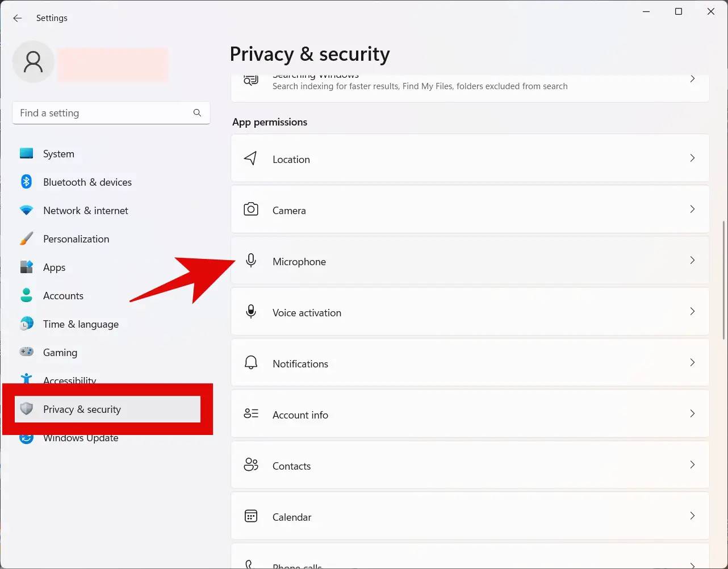The image size is (728, 569).
Task: Select Privacy & security label
Action: (82, 409)
